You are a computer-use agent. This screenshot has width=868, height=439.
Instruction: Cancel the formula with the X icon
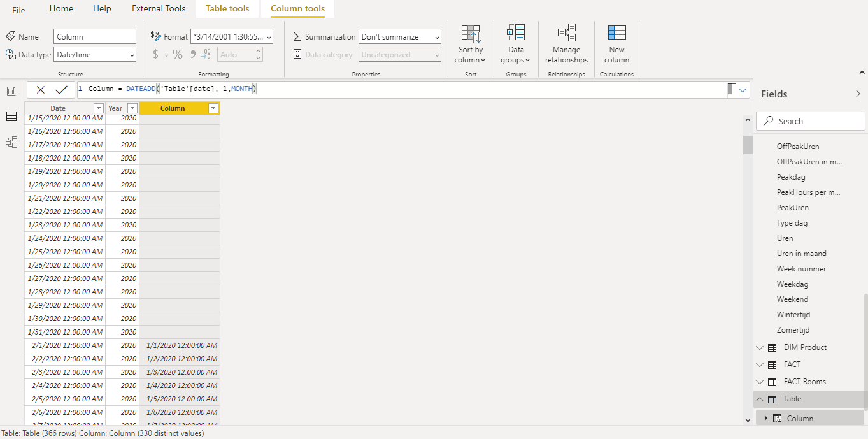click(41, 90)
